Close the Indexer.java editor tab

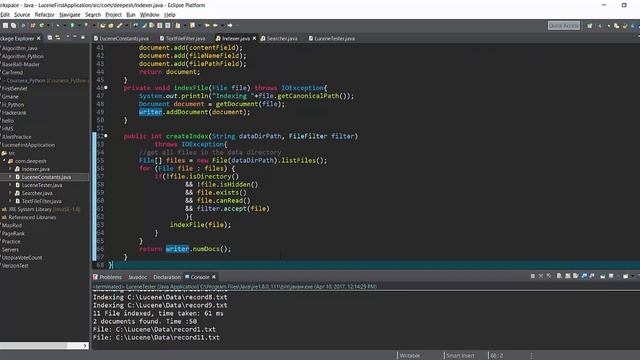click(254, 38)
